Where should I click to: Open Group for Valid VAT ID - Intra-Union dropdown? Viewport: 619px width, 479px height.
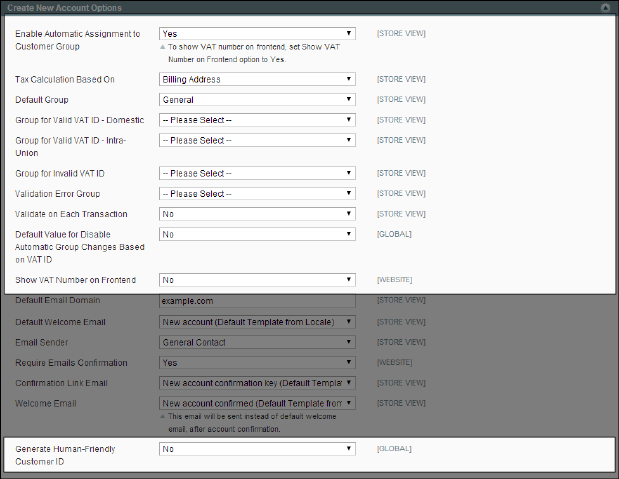pos(257,140)
